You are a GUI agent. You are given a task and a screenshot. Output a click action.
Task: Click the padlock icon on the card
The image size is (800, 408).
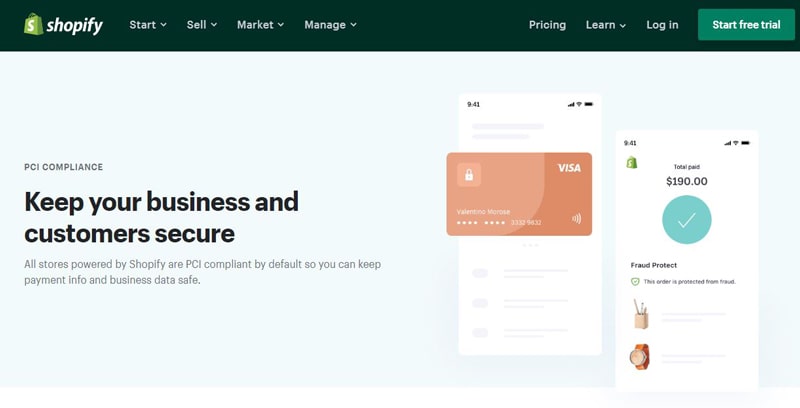469,175
